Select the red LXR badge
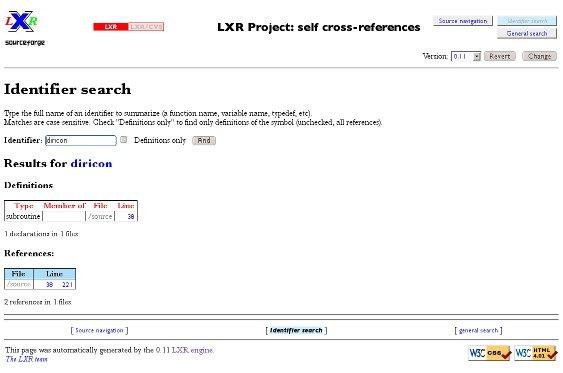This screenshot has width=563, height=373. click(x=111, y=27)
